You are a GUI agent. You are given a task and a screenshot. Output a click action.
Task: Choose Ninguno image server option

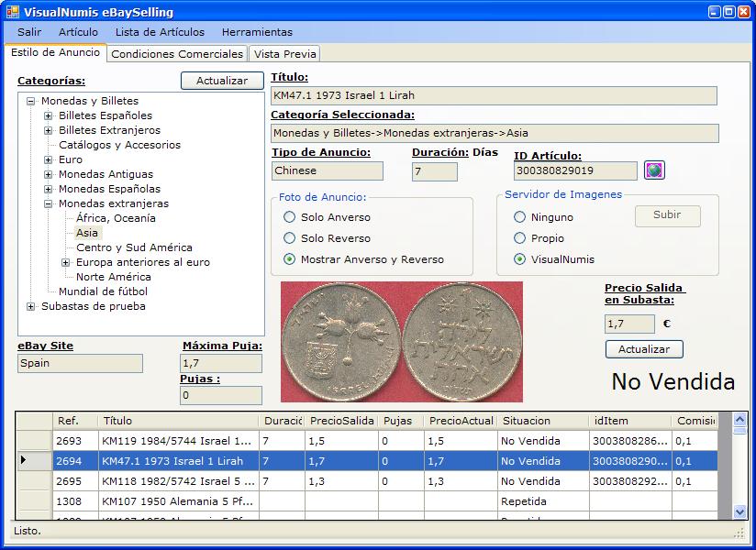coord(519,216)
